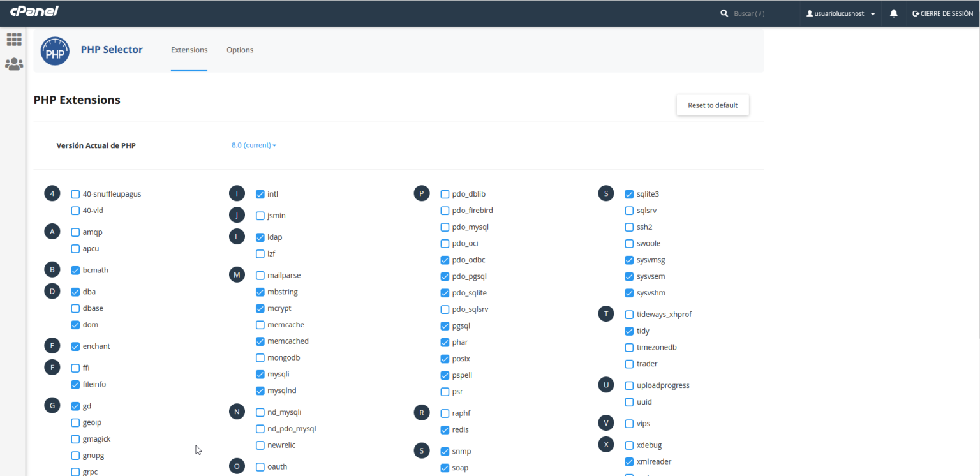Disable the bcmath extension checkbox
The image size is (980, 476).
tap(75, 270)
